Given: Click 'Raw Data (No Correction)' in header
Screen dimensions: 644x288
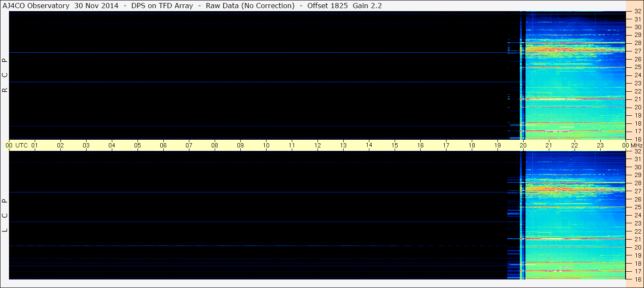Looking at the screenshot, I should click(250, 6).
